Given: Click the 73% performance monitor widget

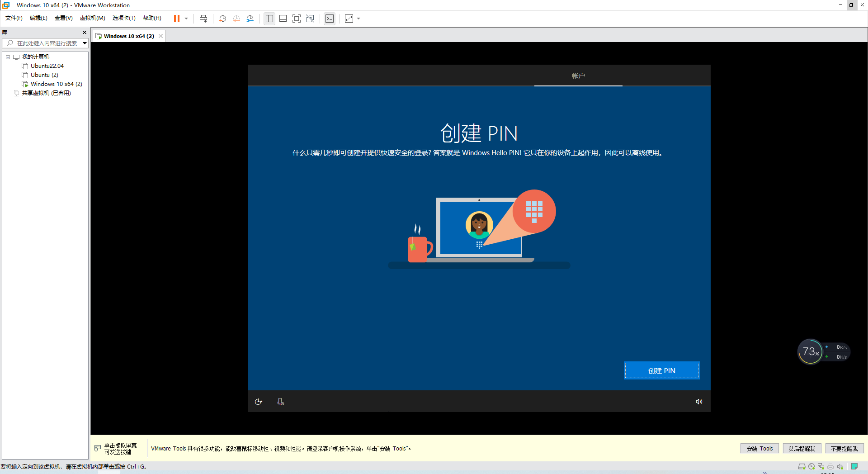Looking at the screenshot, I should [810, 351].
